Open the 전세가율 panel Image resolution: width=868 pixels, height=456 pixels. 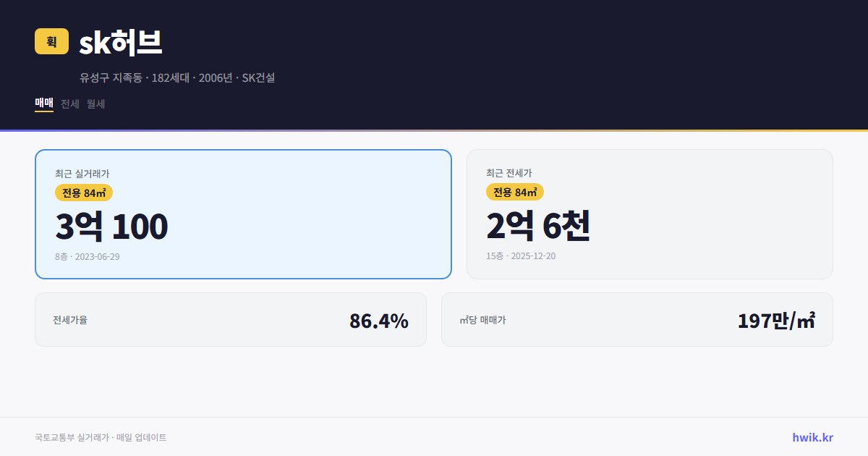coord(231,319)
